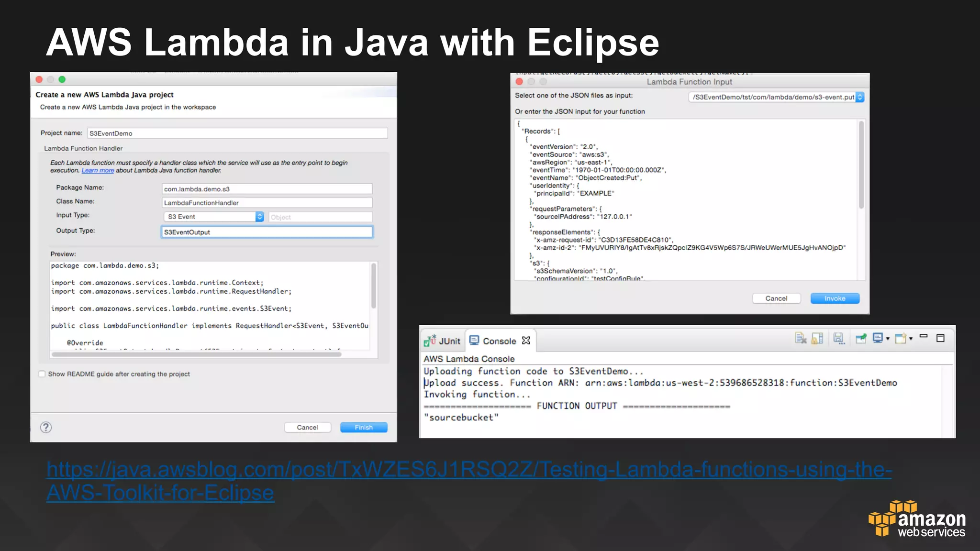Click the Clear Console icon
Image resolution: width=980 pixels, height=551 pixels.
tap(800, 339)
